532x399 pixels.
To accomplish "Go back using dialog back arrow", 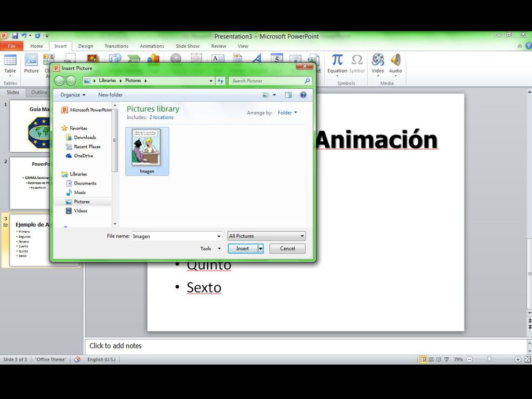I will [59, 81].
